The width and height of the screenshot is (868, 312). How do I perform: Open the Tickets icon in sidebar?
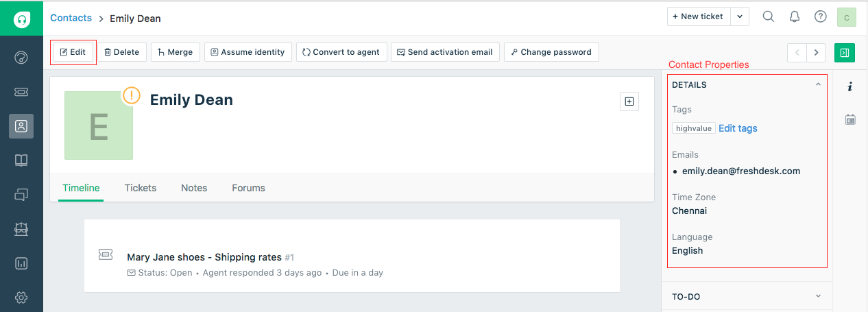21,91
